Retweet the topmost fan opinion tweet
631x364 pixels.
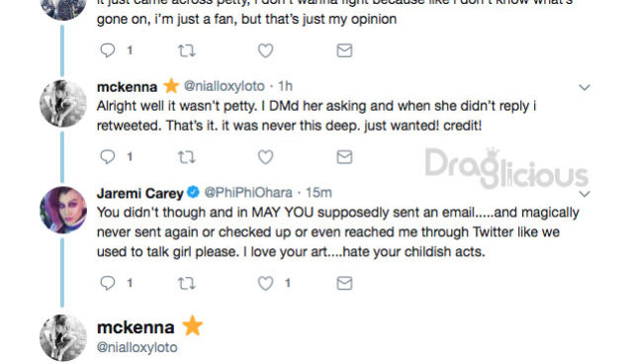click(x=186, y=50)
